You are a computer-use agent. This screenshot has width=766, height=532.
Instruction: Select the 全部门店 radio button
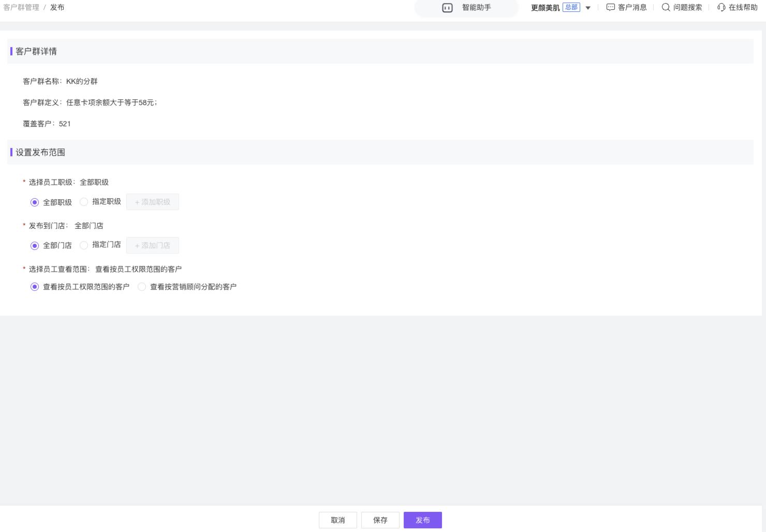coord(35,246)
